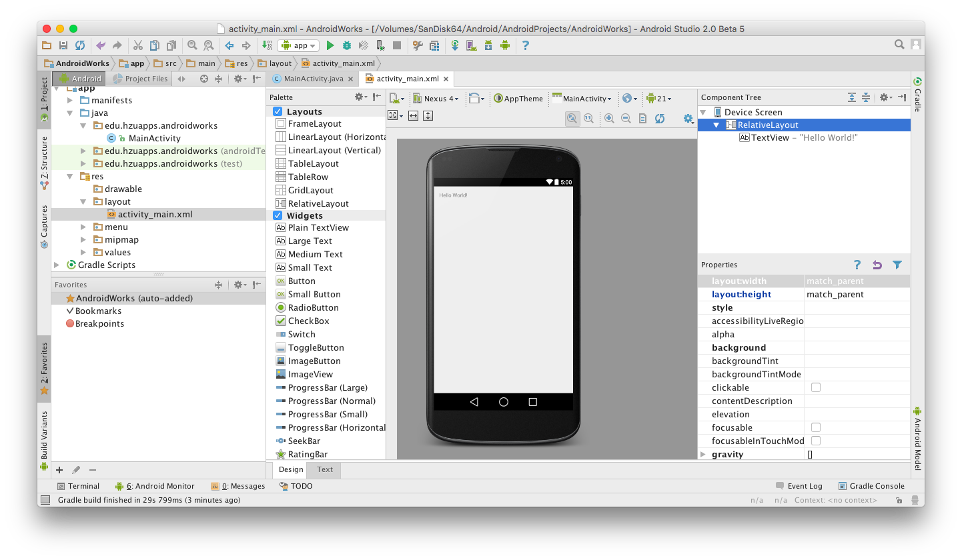This screenshot has width=962, height=560.
Task: Click the Find magnifier icon
Action: (x=192, y=45)
